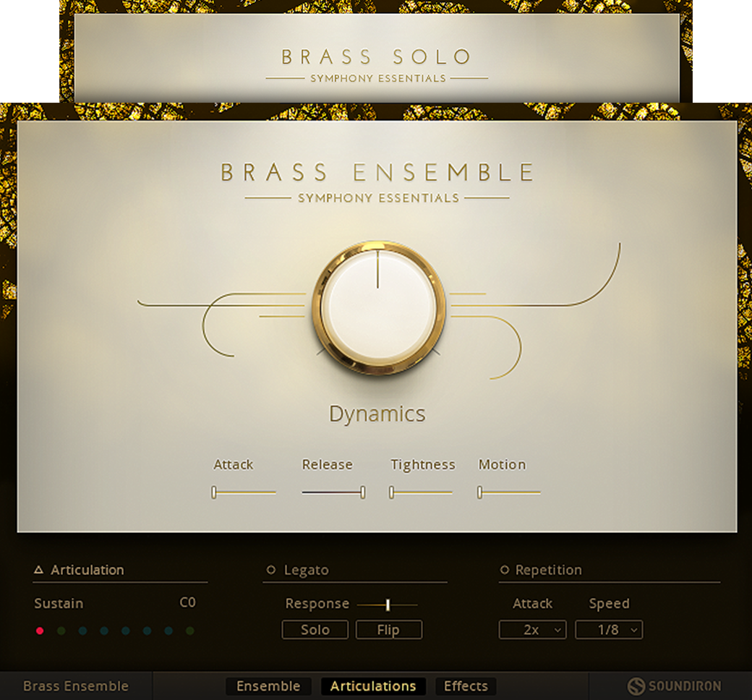Switch to the Effects tab
Screen dimensions: 752x700
[466, 686]
